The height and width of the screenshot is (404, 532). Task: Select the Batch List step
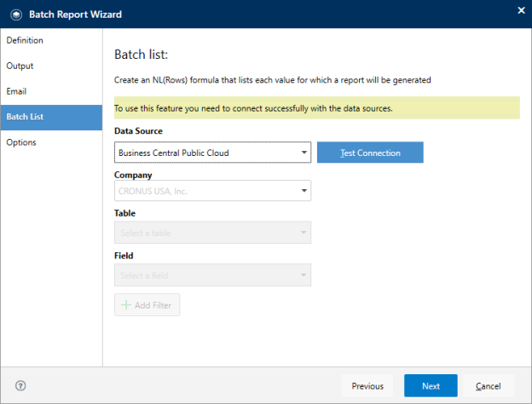click(x=51, y=117)
